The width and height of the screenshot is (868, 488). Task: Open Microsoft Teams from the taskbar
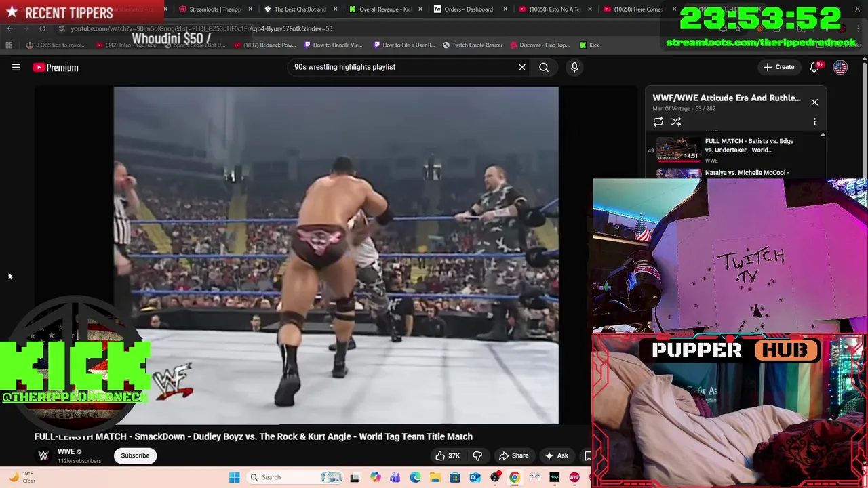tap(395, 477)
